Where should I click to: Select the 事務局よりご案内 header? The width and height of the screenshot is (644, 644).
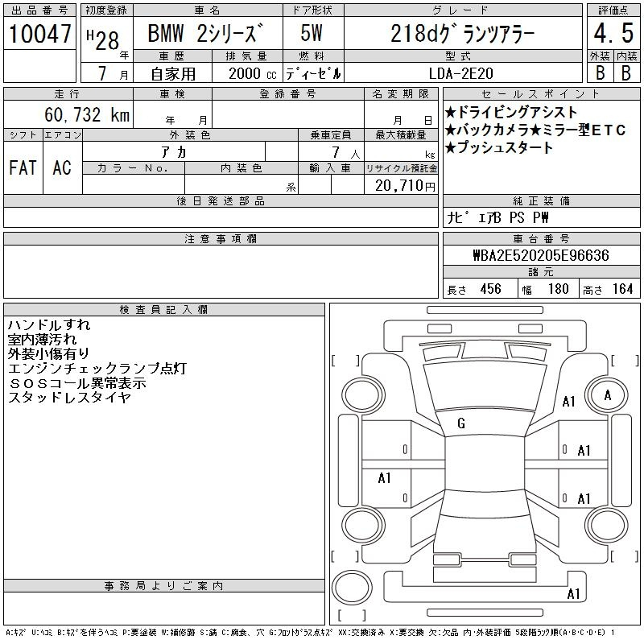(164, 586)
